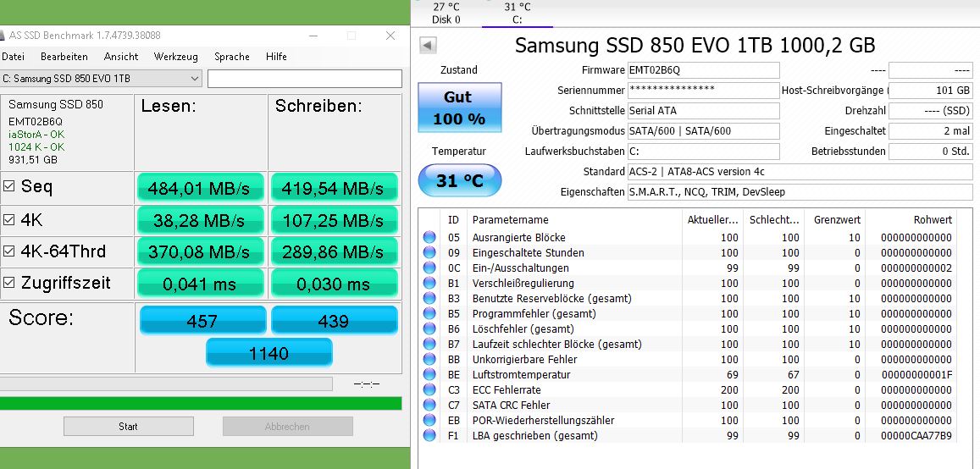Open the Bearbeiten menu
Viewport: 980px width, 469px height.
coord(64,57)
